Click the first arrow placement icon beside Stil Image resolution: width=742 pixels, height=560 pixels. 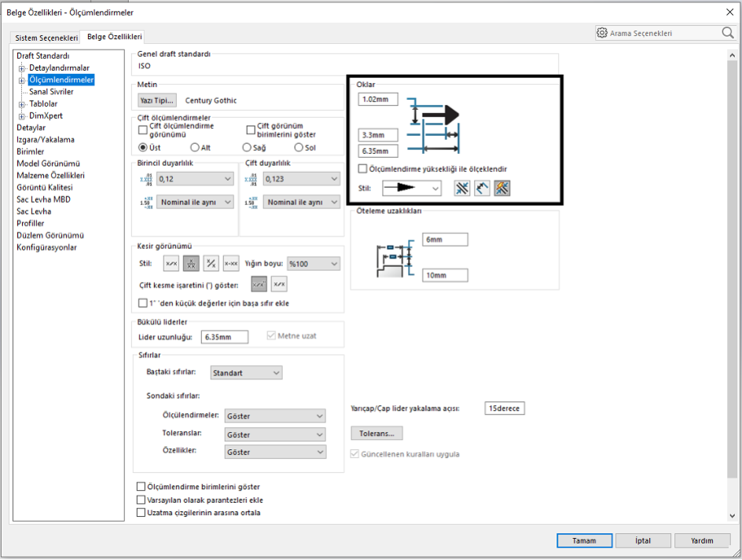click(461, 188)
